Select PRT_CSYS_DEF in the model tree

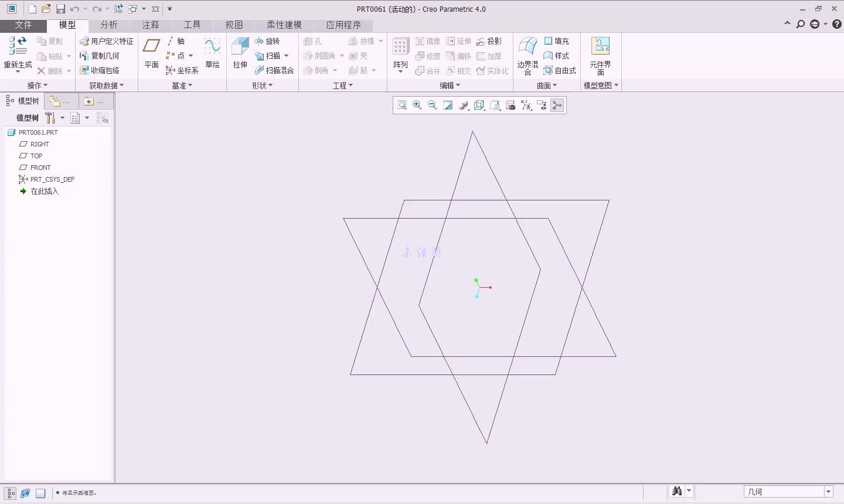coord(52,179)
